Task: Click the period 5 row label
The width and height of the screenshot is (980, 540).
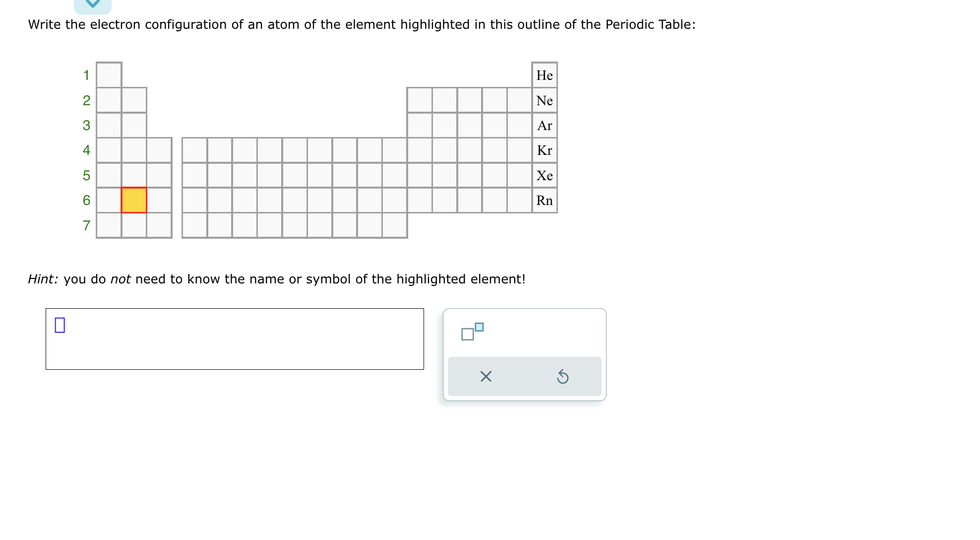Action: 86,175
